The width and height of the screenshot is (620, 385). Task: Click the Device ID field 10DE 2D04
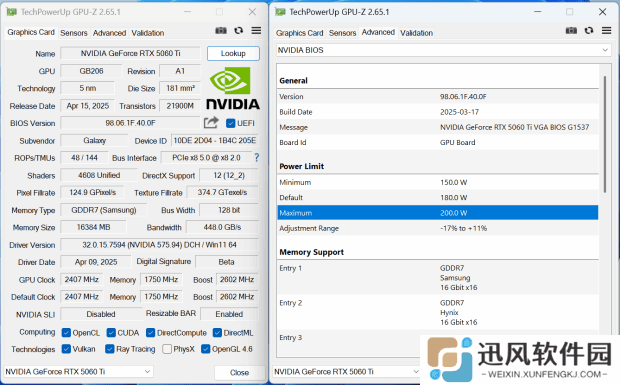pyautogui.click(x=215, y=140)
